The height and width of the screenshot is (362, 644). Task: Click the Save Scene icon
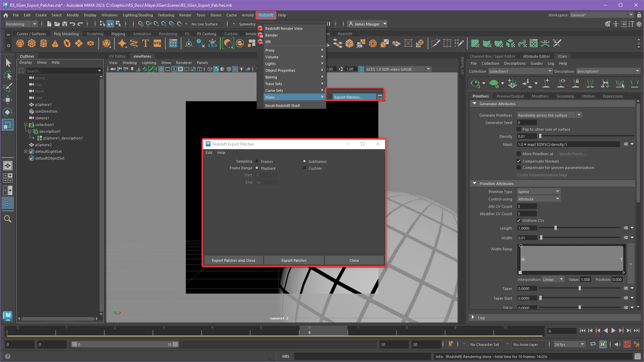65,24
